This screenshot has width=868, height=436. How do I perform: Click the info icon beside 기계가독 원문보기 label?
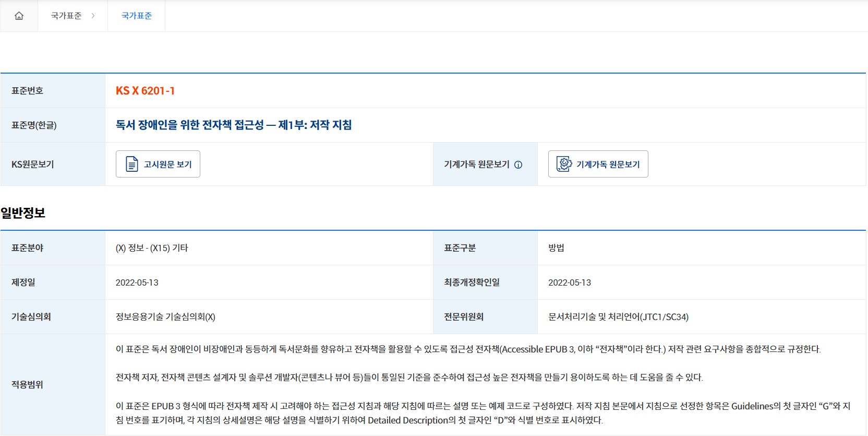coord(518,164)
